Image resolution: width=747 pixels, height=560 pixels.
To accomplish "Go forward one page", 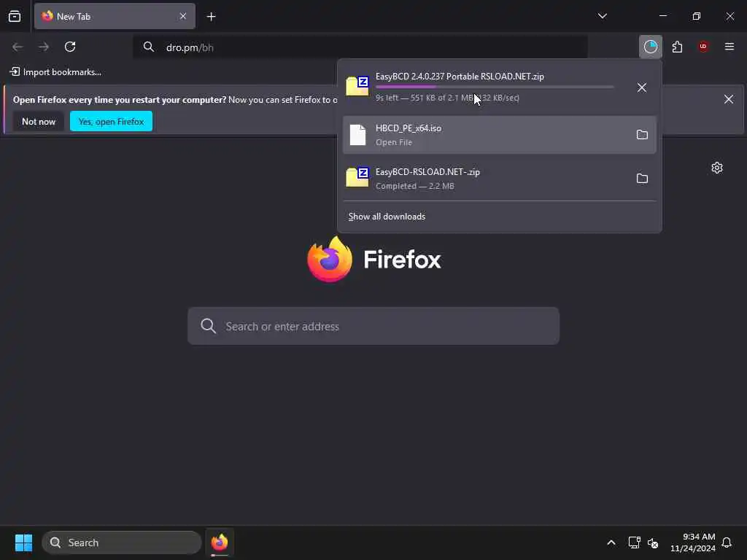I will click(x=44, y=47).
